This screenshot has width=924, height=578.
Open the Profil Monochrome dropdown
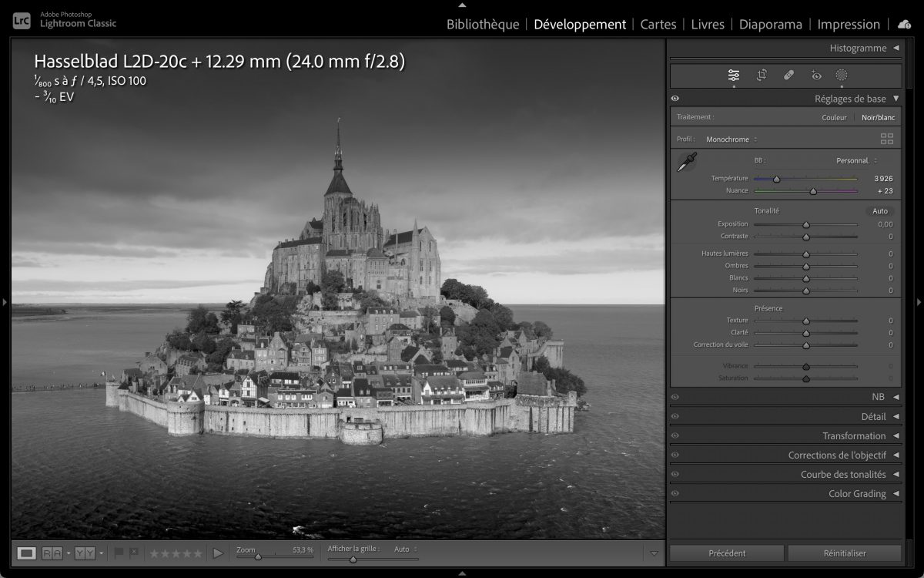pos(731,139)
